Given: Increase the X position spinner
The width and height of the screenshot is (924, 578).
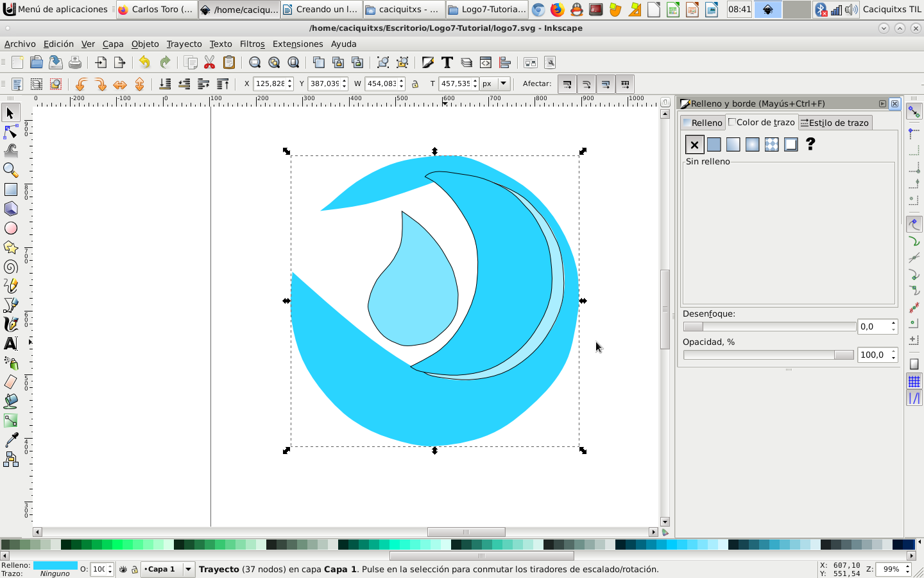Looking at the screenshot, I should click(x=290, y=81).
